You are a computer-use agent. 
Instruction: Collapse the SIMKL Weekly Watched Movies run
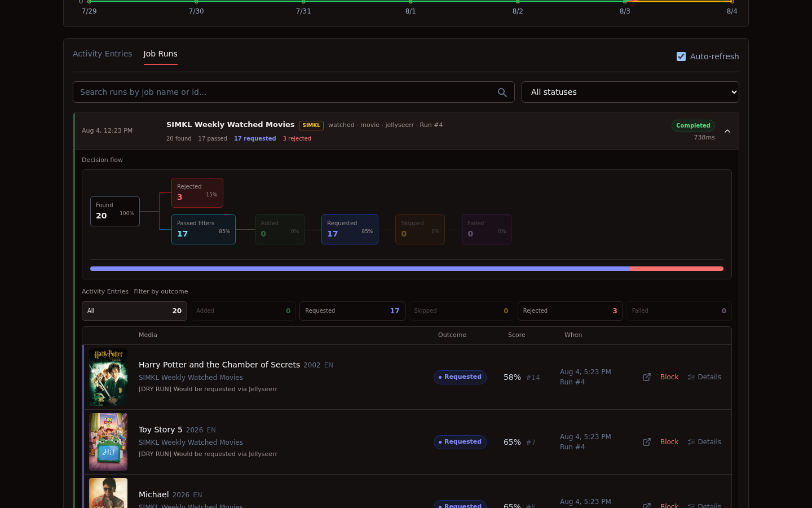point(727,131)
